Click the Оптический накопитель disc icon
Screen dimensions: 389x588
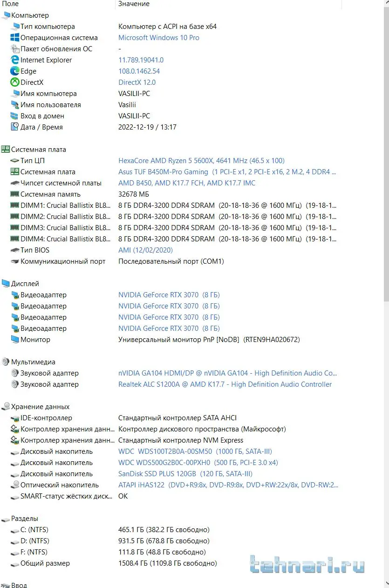[15, 485]
